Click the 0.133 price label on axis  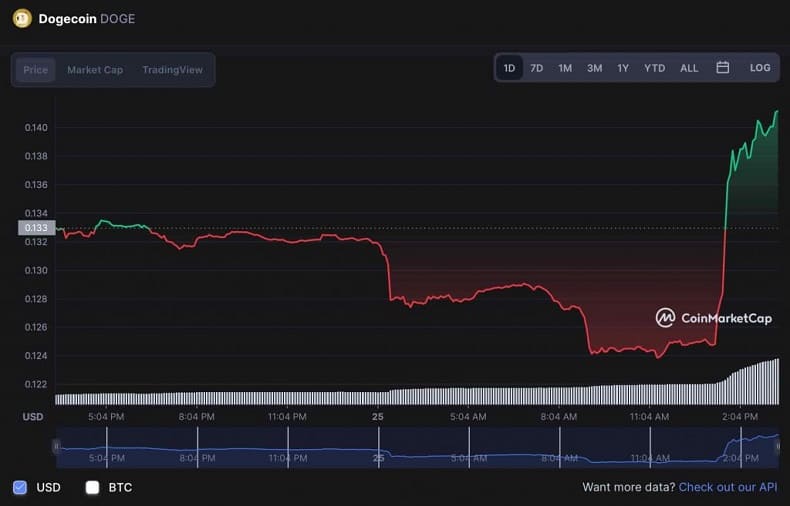(x=36, y=228)
